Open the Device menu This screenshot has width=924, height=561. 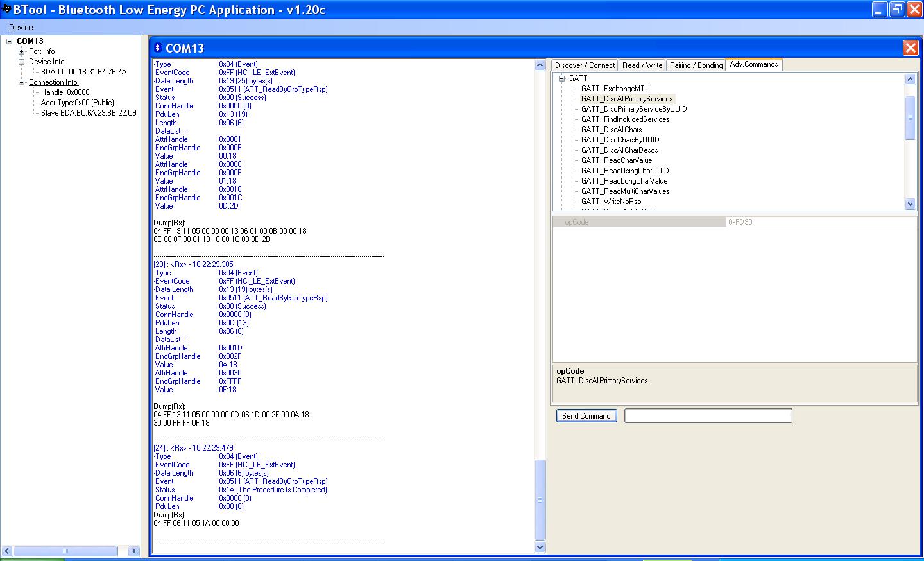(21, 28)
